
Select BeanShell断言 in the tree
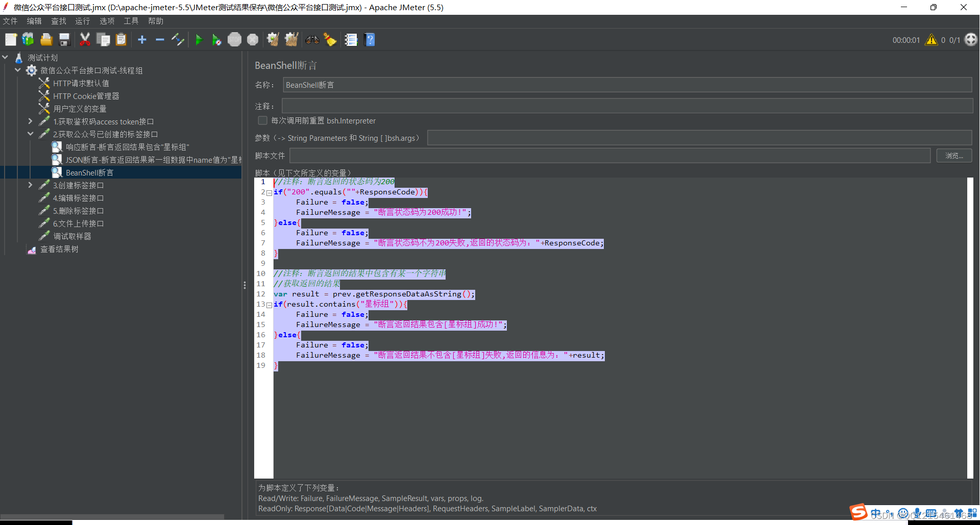[90, 172]
